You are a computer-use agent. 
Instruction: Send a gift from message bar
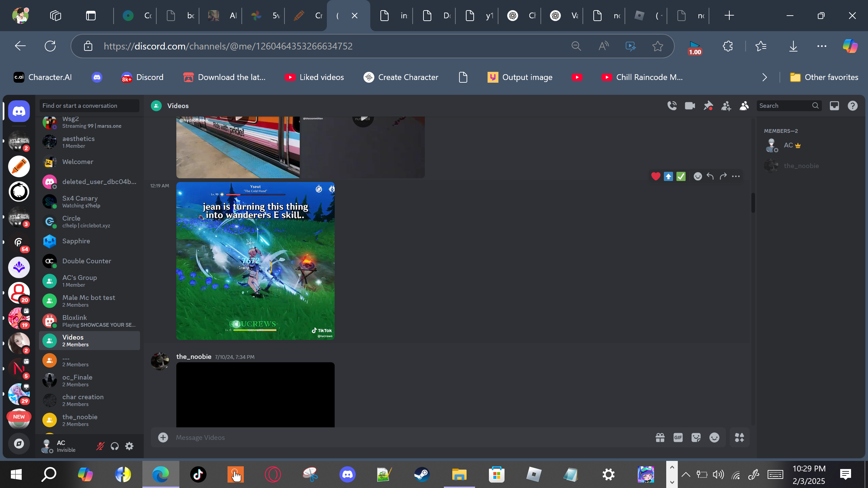pos(660,438)
